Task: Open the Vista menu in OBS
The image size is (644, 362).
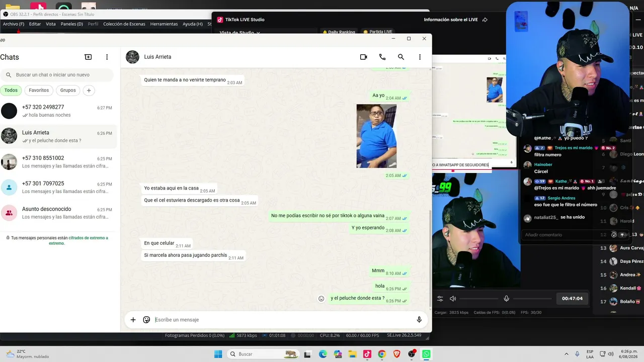Action: click(x=51, y=24)
